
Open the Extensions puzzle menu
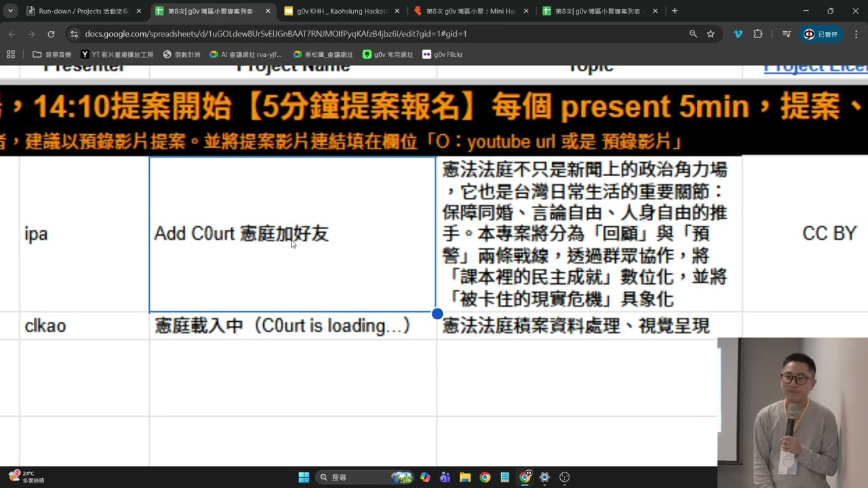tap(758, 34)
